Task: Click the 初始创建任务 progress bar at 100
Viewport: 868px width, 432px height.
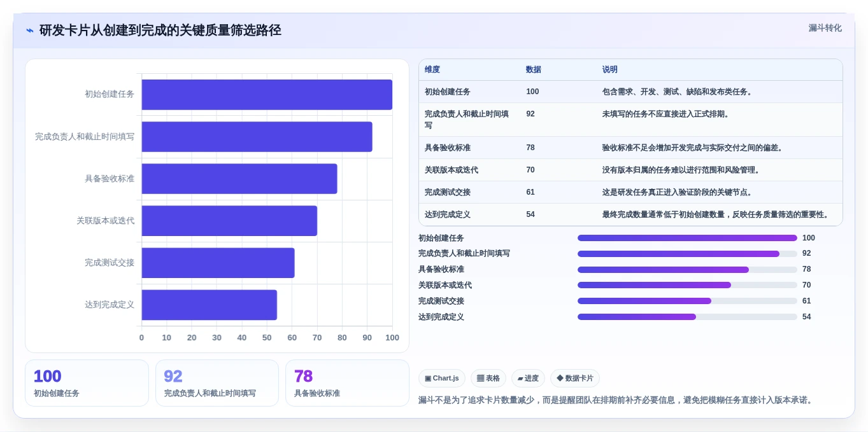Action: click(x=687, y=238)
